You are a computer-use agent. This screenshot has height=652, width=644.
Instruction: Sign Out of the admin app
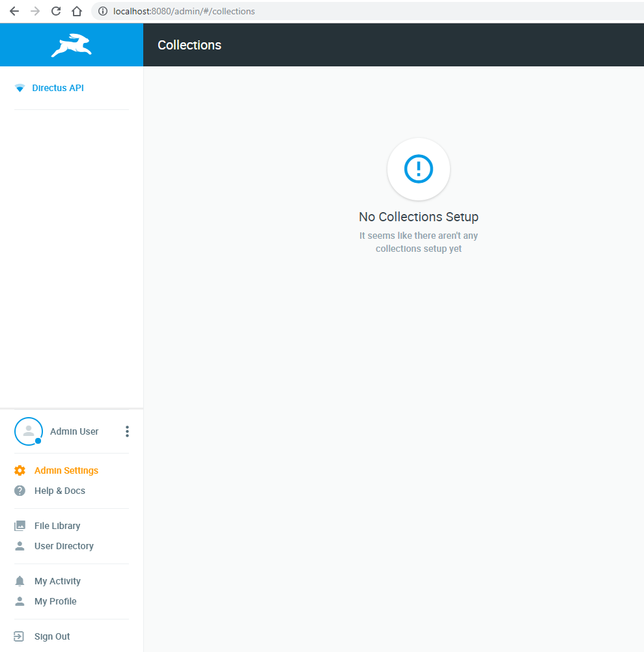click(52, 636)
